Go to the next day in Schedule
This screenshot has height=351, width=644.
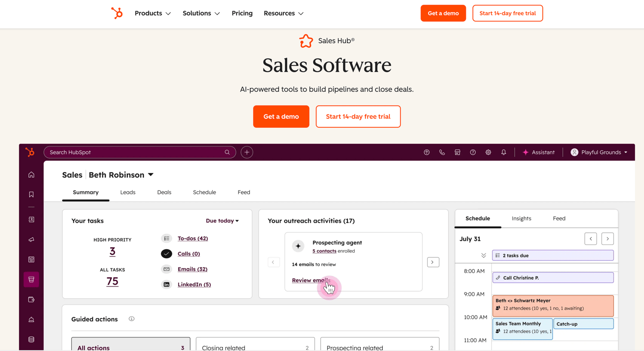click(x=608, y=239)
